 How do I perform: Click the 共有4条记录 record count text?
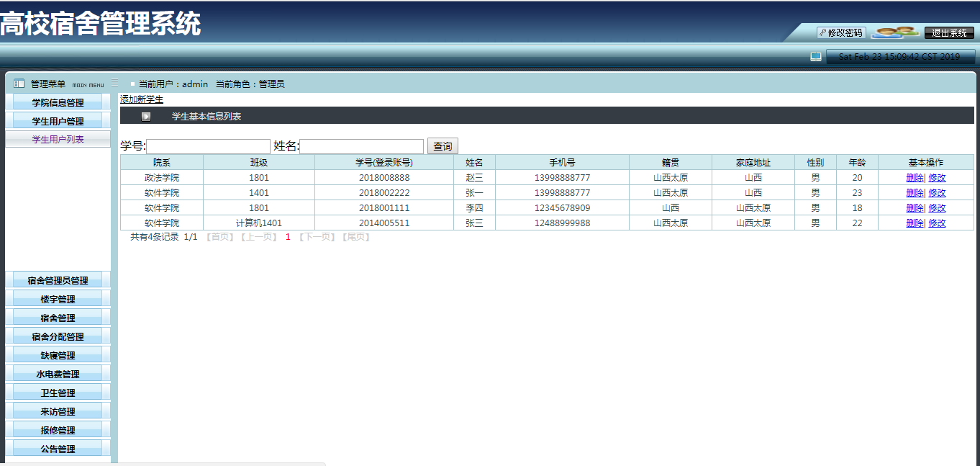coord(155,237)
